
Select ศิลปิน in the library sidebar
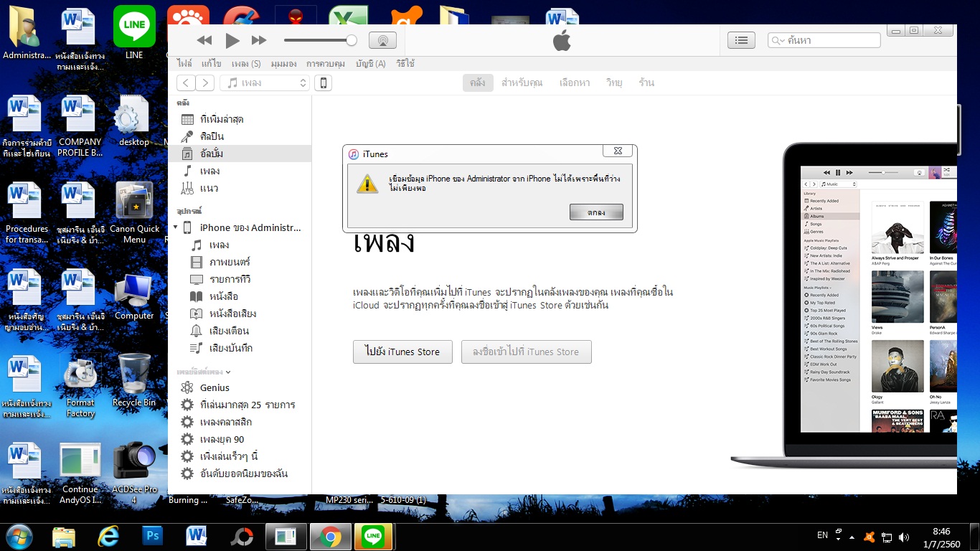point(240,136)
